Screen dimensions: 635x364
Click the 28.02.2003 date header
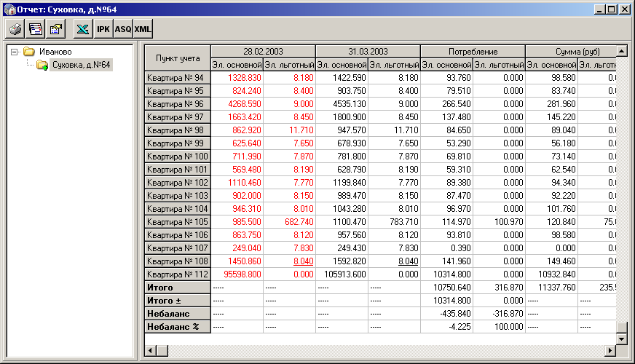(263, 52)
